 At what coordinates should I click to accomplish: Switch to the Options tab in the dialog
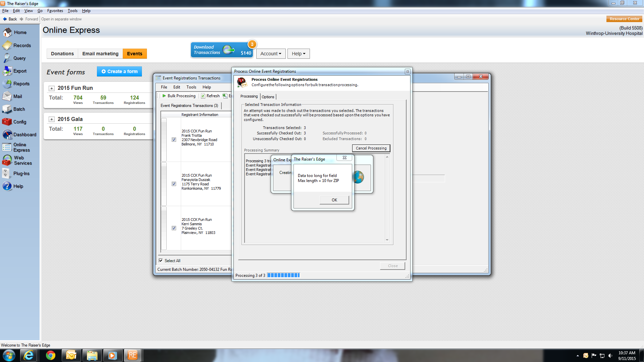click(268, 97)
